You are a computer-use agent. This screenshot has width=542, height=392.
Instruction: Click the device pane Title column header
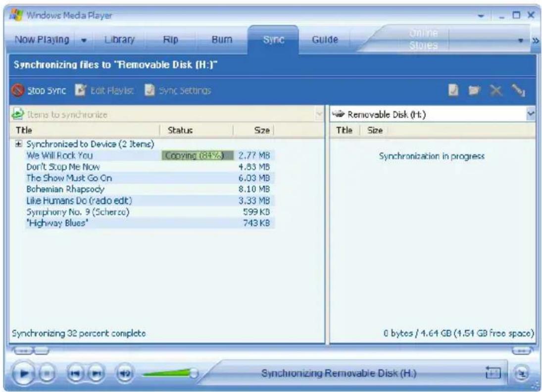[x=345, y=130]
